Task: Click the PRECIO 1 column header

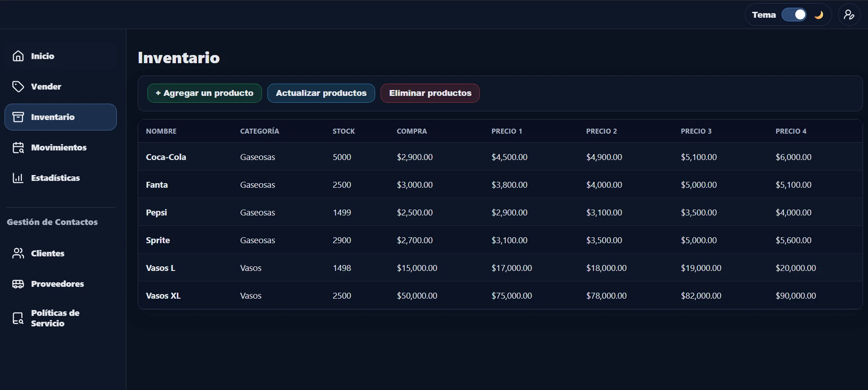Action: pyautogui.click(x=507, y=131)
